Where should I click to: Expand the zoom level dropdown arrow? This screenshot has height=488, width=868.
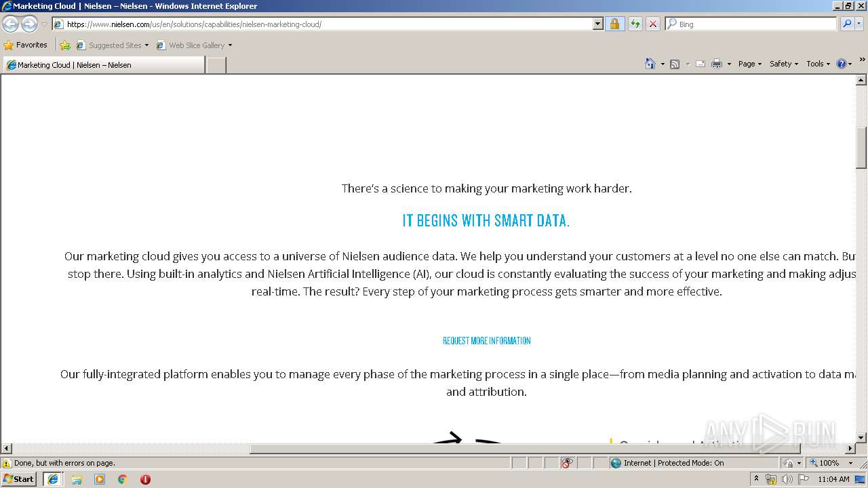(x=850, y=463)
